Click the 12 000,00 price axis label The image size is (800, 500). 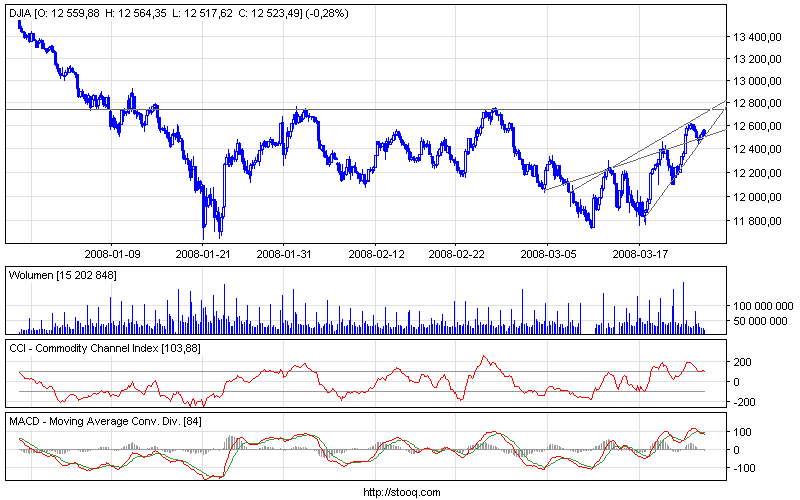757,197
